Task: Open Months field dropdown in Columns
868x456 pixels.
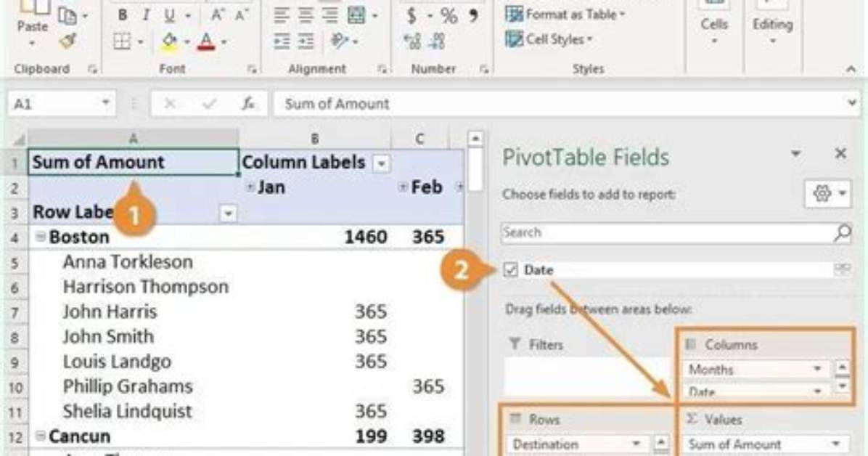Action: coord(816,369)
